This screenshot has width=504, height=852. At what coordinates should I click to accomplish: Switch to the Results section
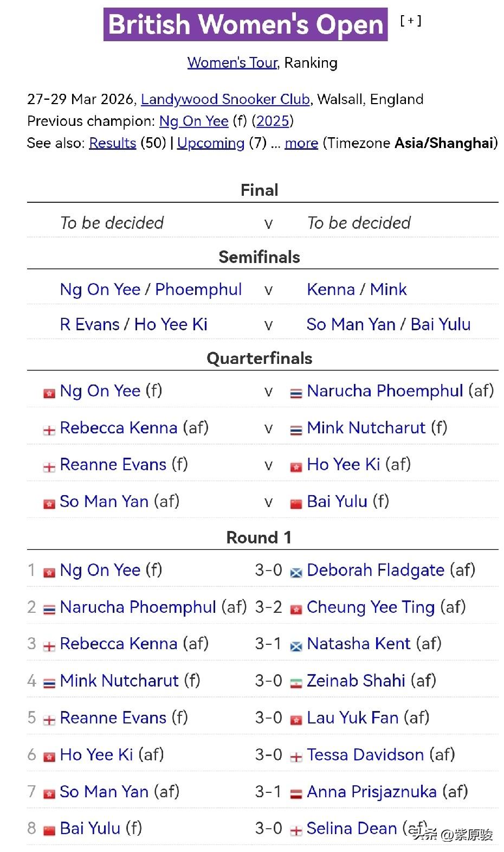pos(112,143)
